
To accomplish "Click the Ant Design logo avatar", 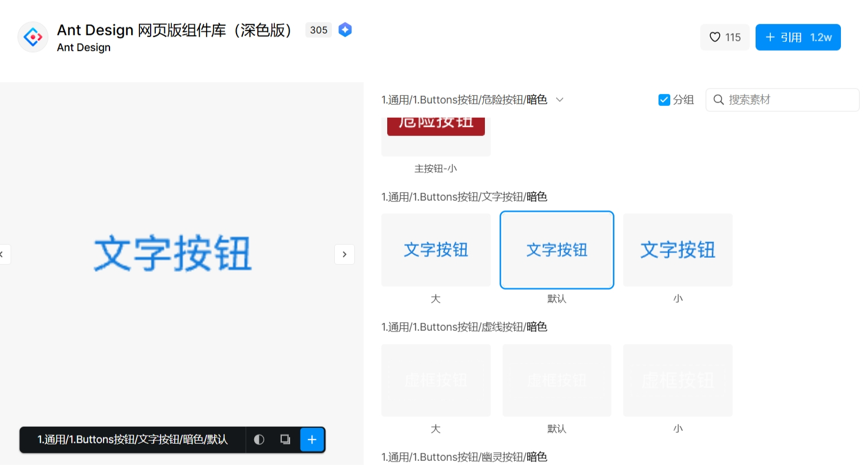I will click(x=33, y=37).
